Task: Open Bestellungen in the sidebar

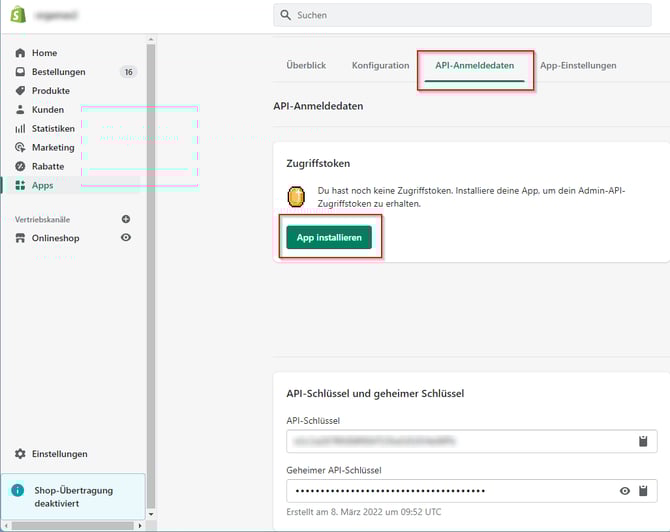Action: point(58,72)
